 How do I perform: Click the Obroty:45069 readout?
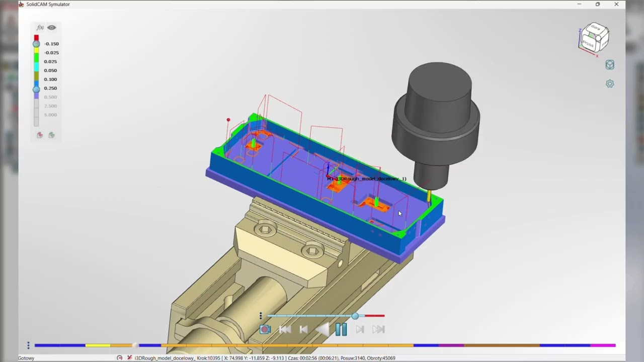tap(382, 358)
